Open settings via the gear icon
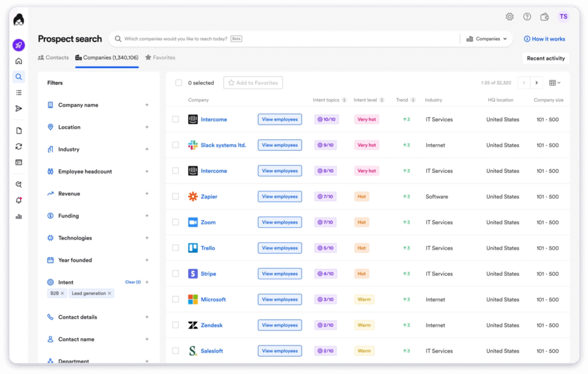Screen dimensions: 588x374 pos(509,17)
